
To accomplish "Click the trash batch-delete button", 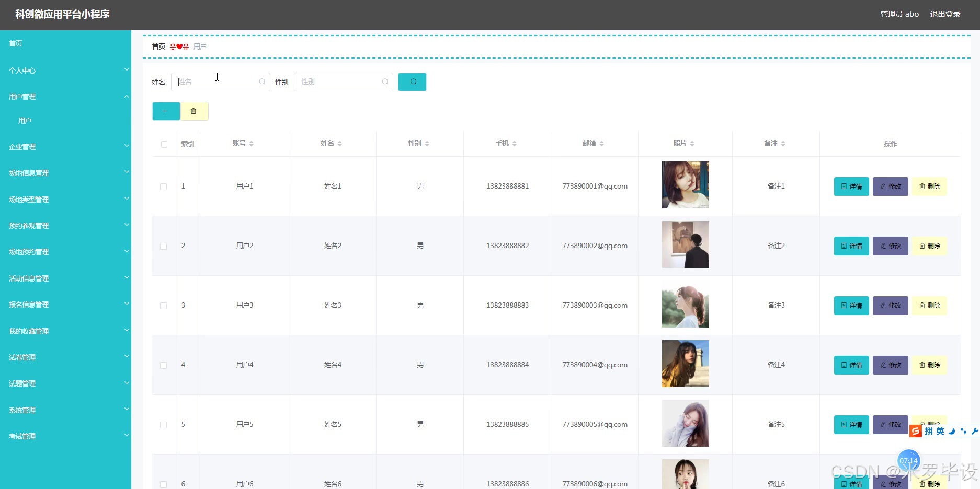I will (194, 111).
